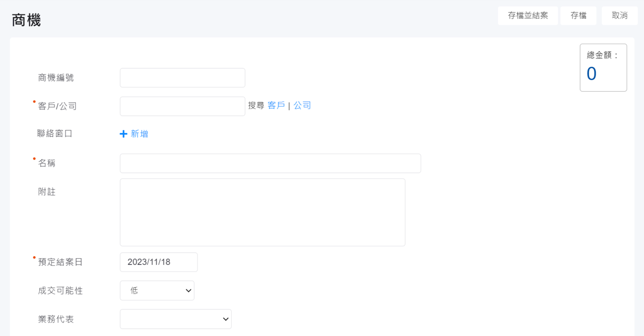Click the 總金額 value 0

coord(591,74)
